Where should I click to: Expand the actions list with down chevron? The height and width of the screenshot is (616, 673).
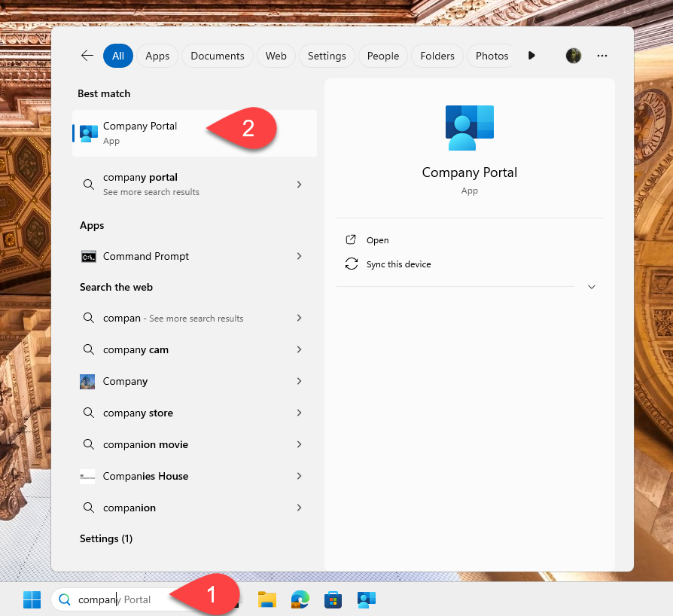pos(592,287)
